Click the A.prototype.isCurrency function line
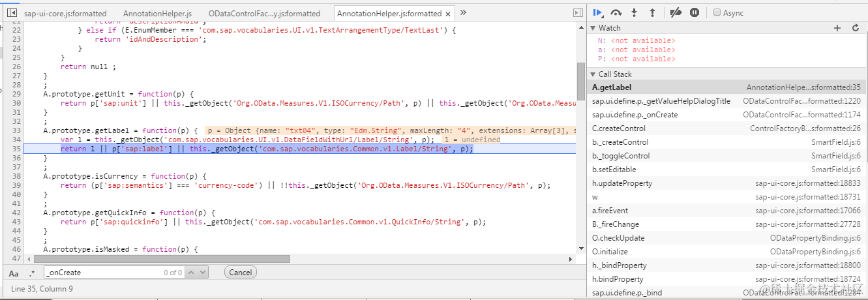Viewport: 868px width, 300px height. click(125, 176)
